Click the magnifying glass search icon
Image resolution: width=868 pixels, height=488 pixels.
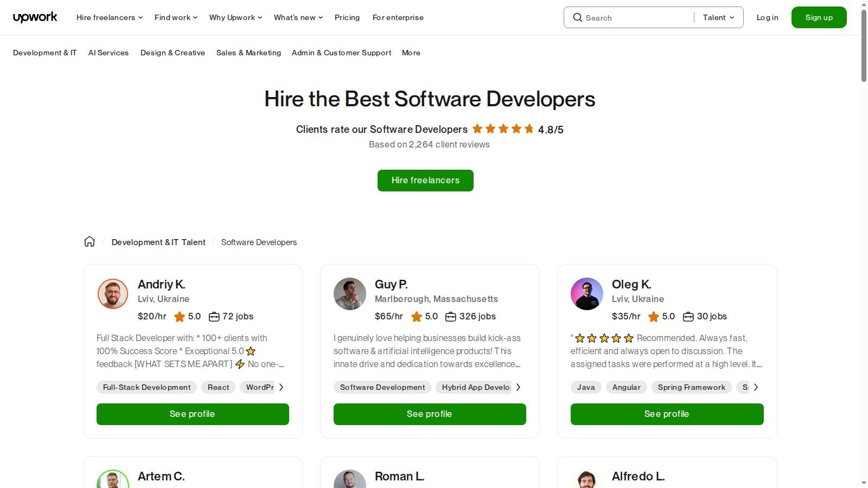578,17
